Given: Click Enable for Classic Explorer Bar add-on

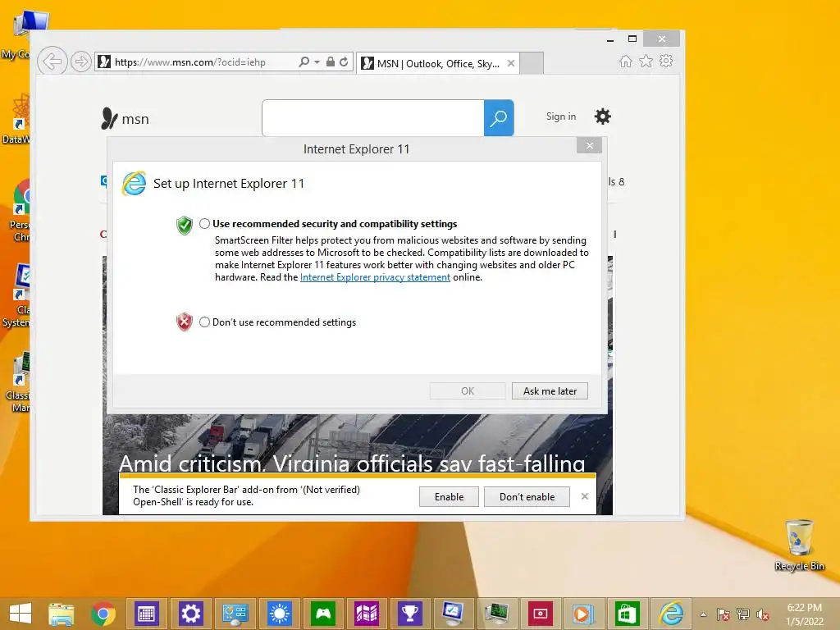Looking at the screenshot, I should [449, 496].
